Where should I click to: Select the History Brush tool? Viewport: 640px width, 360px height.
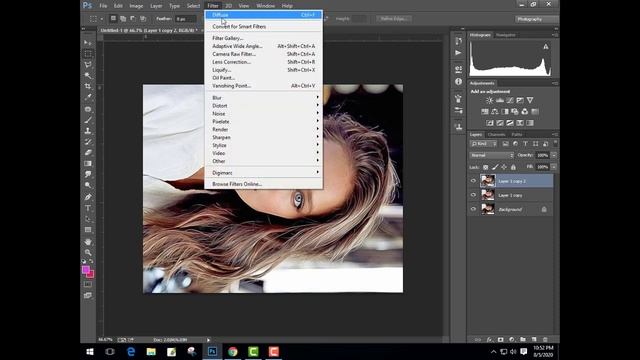(88, 142)
